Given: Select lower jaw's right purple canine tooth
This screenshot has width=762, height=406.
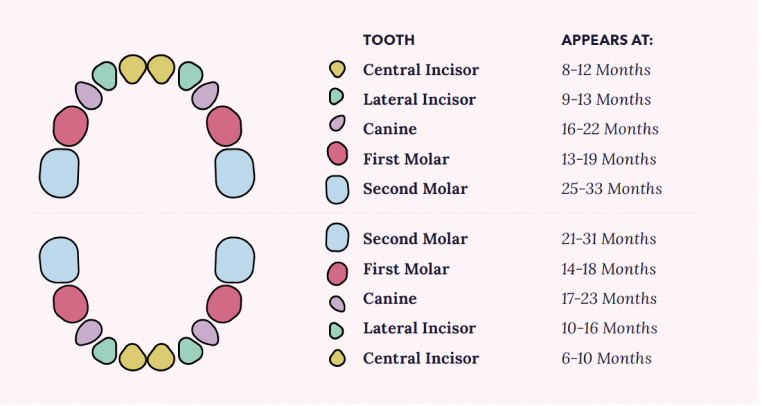Looking at the screenshot, I should (206, 332).
